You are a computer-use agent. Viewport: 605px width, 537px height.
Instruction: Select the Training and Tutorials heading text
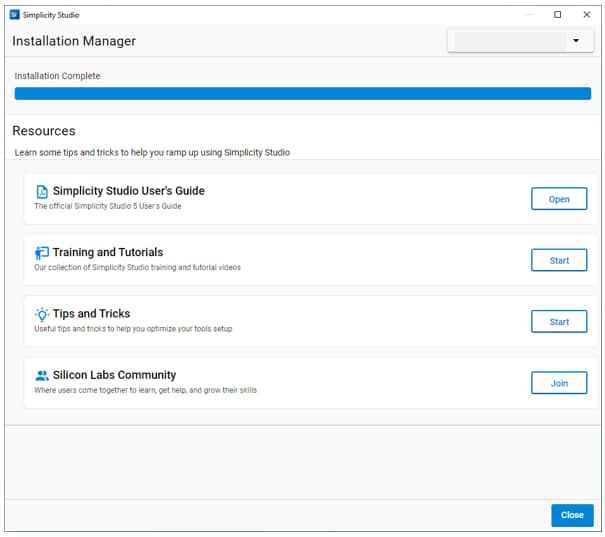pos(107,252)
